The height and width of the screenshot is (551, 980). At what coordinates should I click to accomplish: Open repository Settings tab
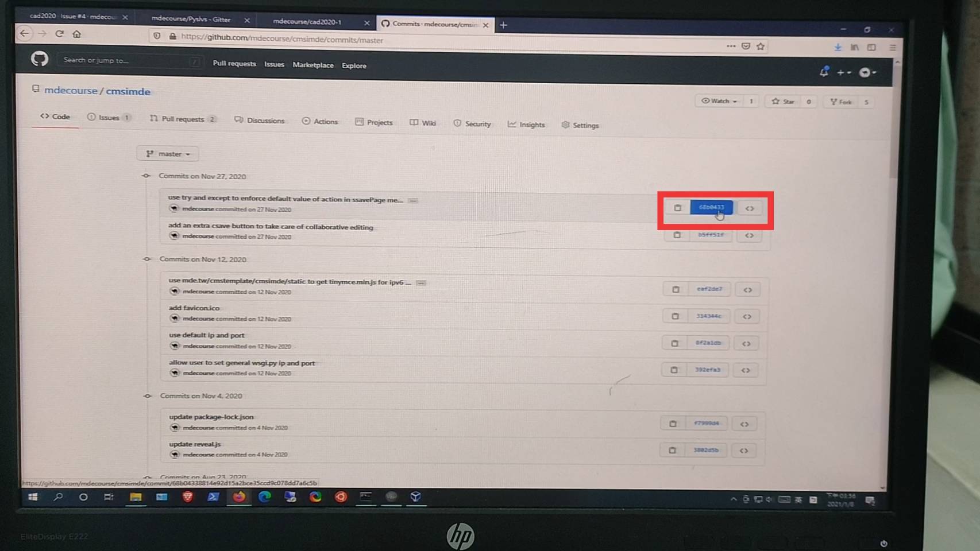click(580, 125)
